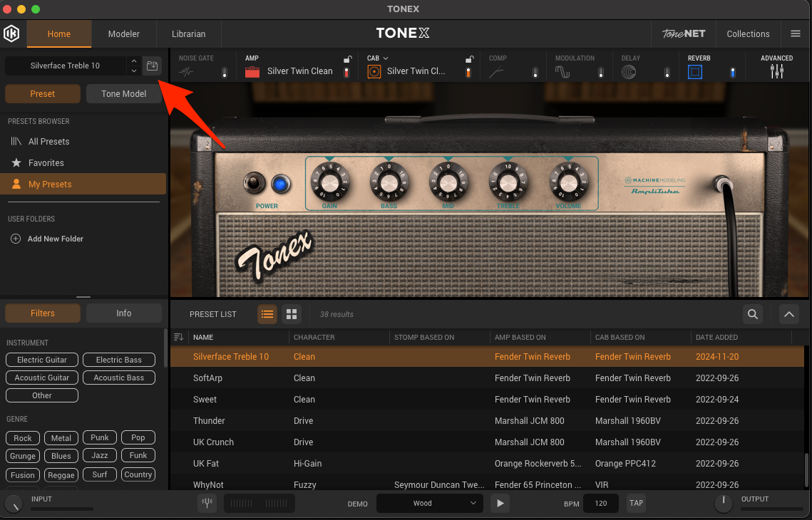Adjust the Treble knob on amp
This screenshot has height=520, width=812.
point(508,183)
